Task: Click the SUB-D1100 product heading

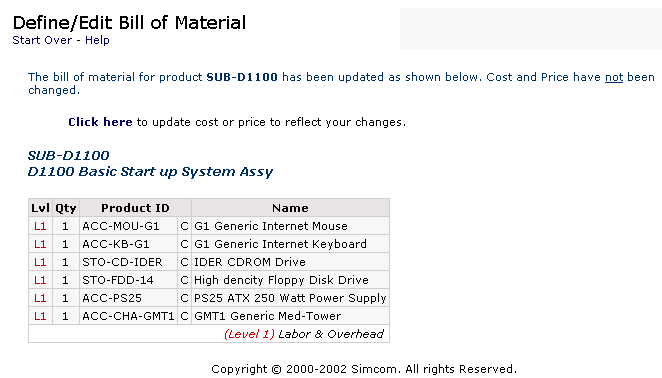Action: click(x=68, y=155)
